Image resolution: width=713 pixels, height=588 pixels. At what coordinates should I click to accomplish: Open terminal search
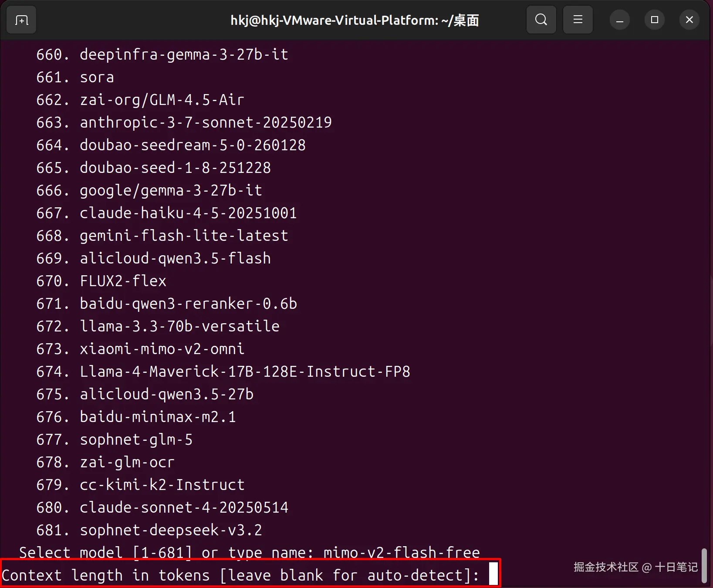pyautogui.click(x=541, y=20)
